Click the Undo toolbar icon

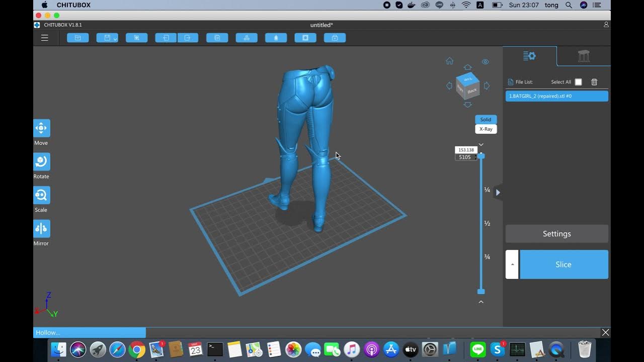pyautogui.click(x=166, y=38)
